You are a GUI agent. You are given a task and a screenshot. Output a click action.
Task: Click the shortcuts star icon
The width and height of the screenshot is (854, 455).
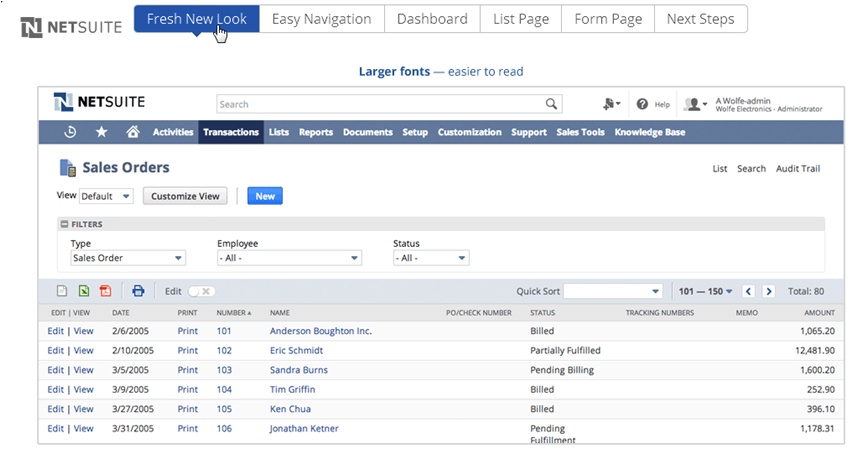tap(101, 132)
